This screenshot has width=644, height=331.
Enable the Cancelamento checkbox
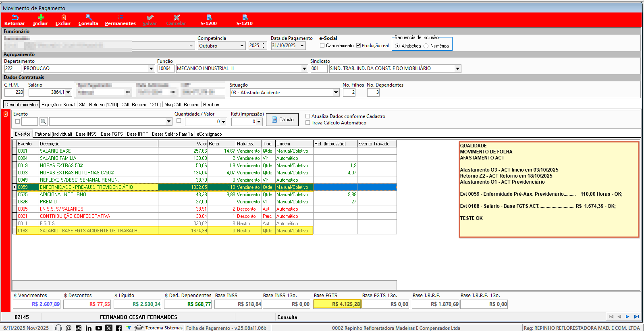tap(322, 46)
